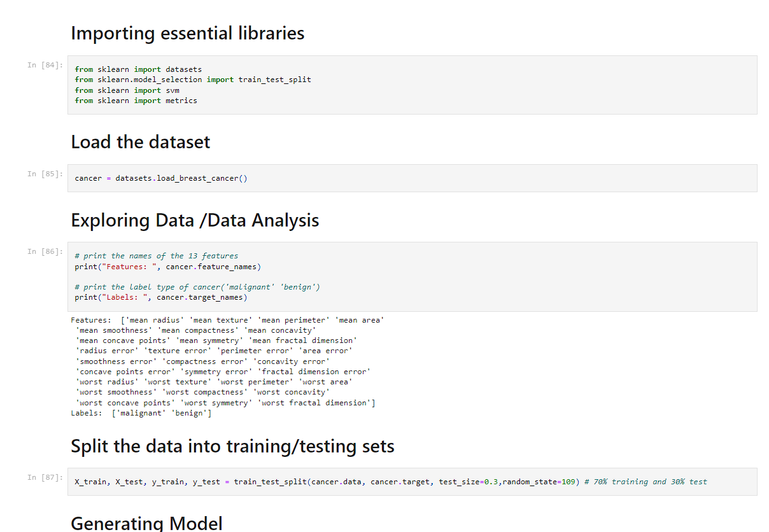Select the In [84] cell prompt
The width and height of the screenshot is (769, 532).
[45, 65]
